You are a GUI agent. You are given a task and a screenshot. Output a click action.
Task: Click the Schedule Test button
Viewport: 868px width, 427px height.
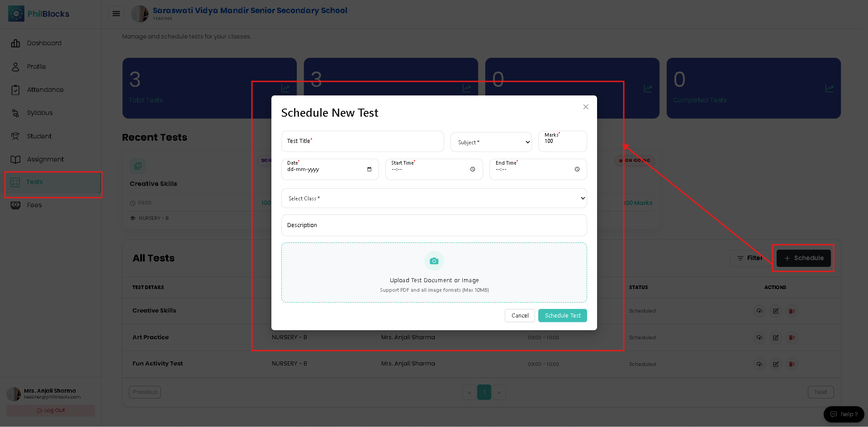[563, 315]
